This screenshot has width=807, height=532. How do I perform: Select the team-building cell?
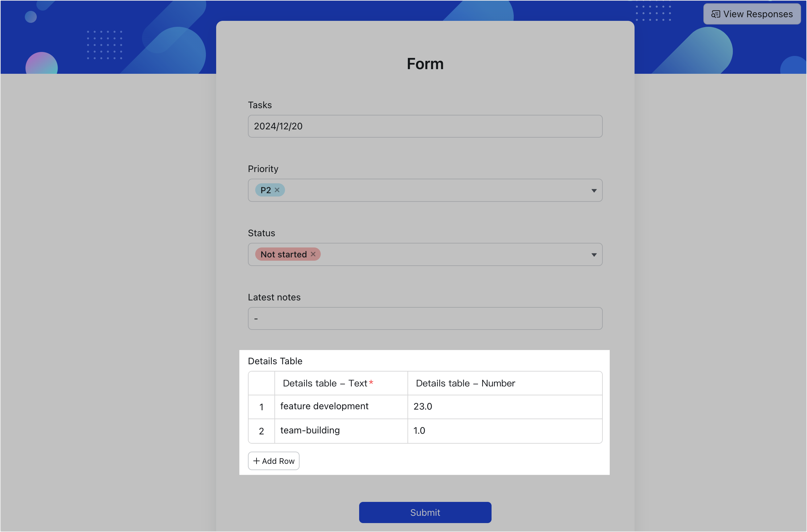(341, 431)
